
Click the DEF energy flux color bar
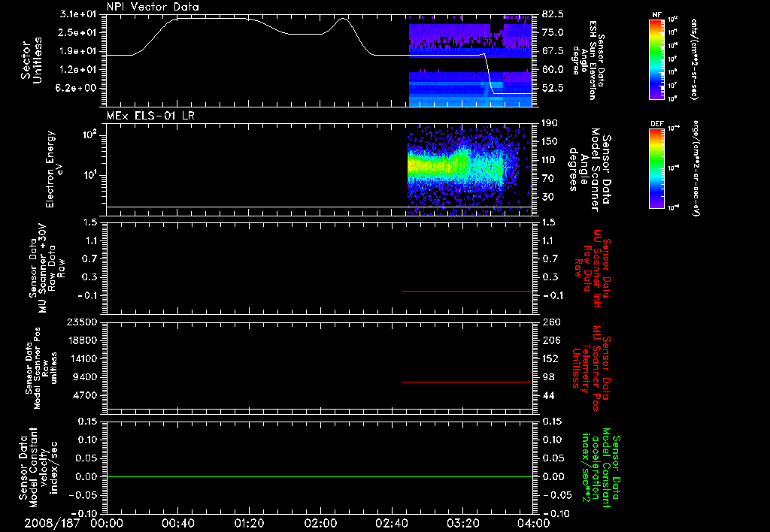657,168
